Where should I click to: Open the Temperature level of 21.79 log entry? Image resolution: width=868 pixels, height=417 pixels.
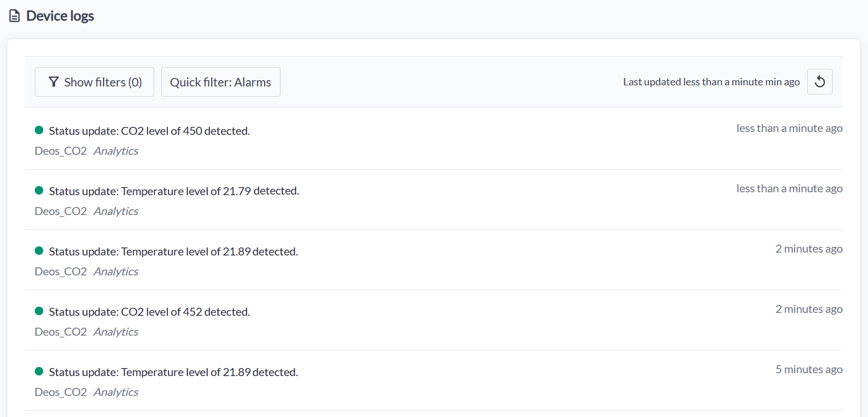[434, 200]
